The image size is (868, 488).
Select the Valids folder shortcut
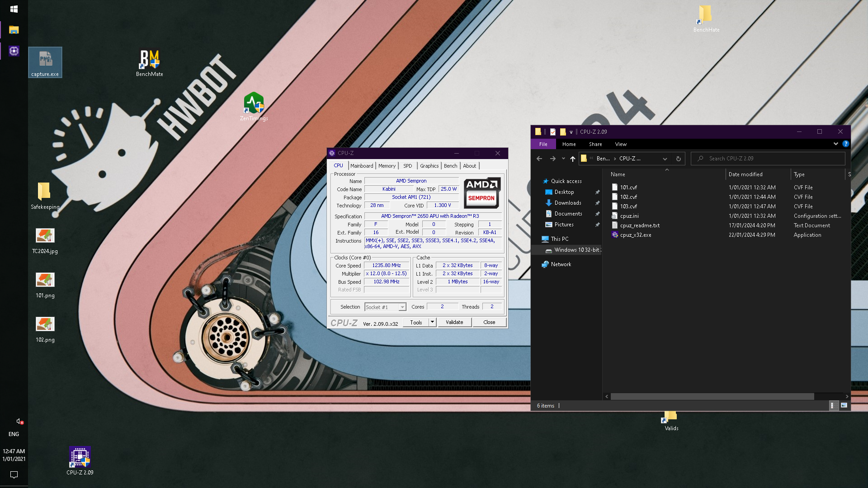(x=671, y=421)
